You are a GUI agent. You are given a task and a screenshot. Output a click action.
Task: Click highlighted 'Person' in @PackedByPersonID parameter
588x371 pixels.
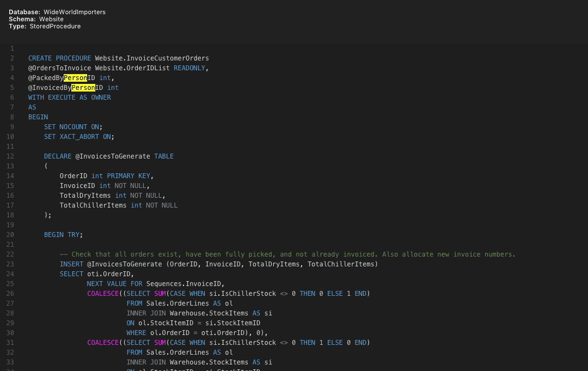[75, 78]
